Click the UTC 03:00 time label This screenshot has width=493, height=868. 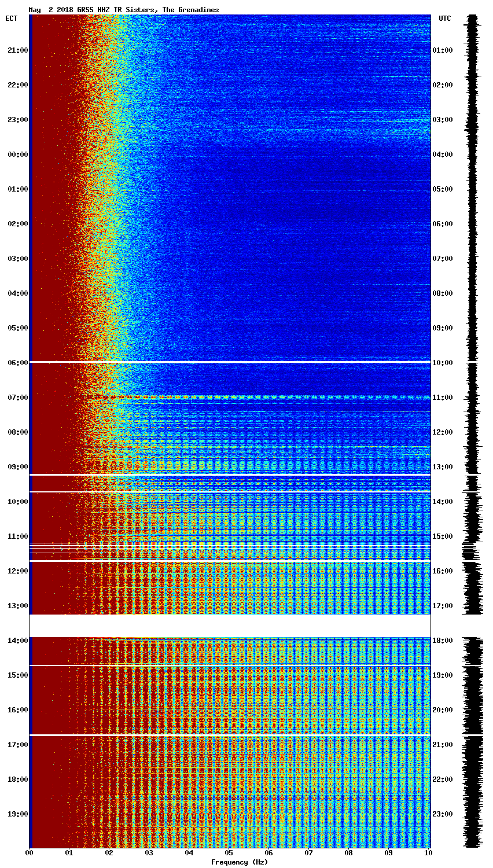point(443,120)
